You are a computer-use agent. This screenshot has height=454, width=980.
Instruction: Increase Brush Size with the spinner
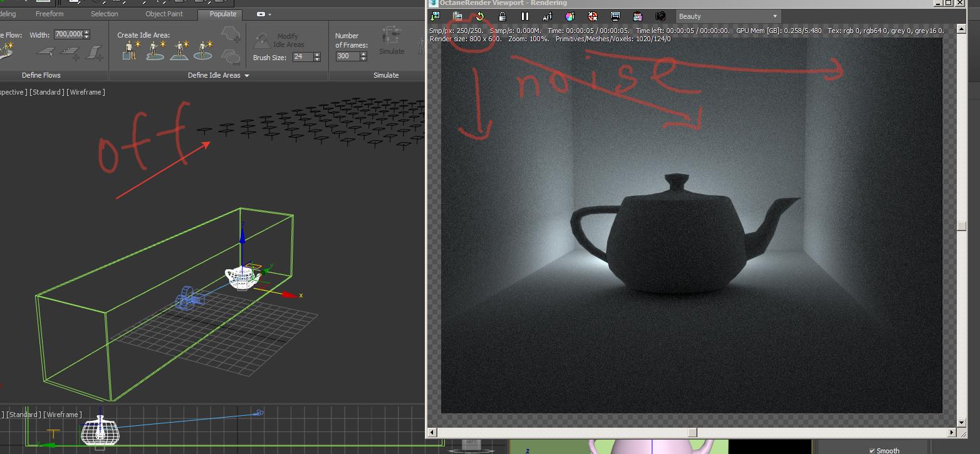[316, 55]
